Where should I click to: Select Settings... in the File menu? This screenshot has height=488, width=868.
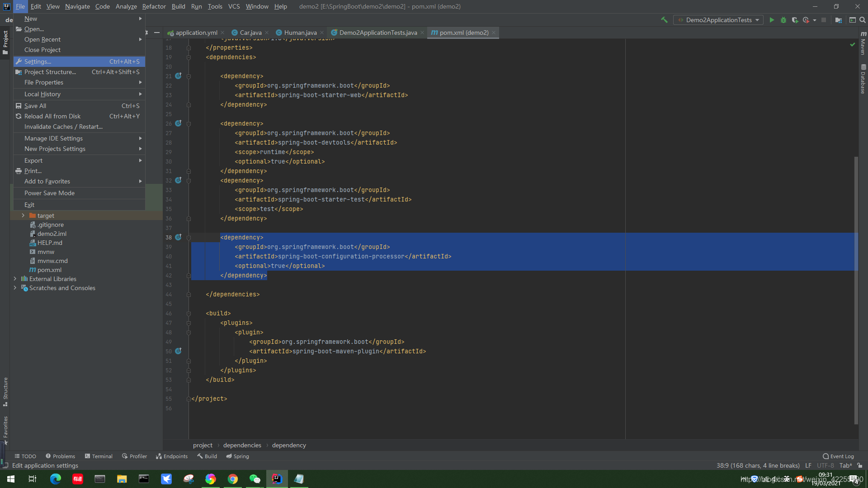click(x=79, y=61)
